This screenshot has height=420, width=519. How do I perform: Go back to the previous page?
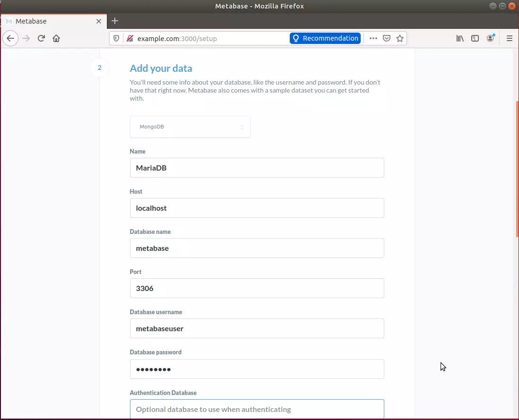pyautogui.click(x=10, y=38)
